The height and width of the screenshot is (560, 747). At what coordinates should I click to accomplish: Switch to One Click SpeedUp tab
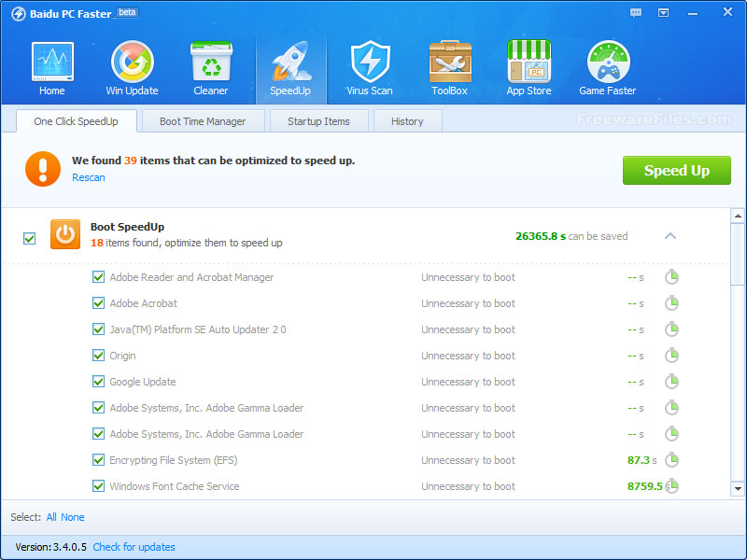77,121
